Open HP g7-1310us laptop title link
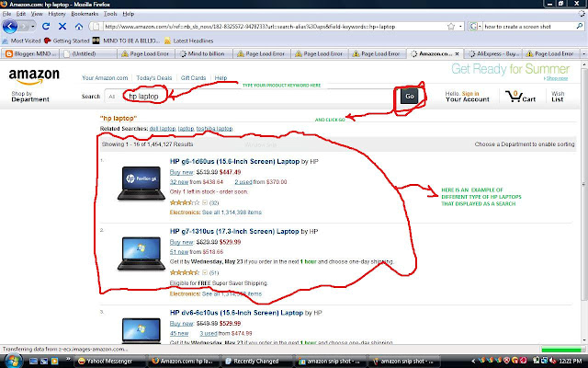The height and width of the screenshot is (368, 588). coord(234,231)
